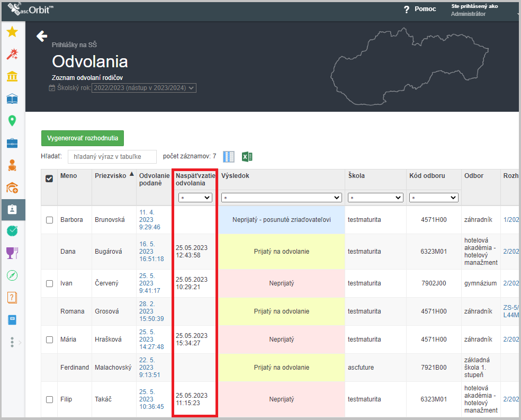
Task: Sort by Odbor column header
Action: 473,176
